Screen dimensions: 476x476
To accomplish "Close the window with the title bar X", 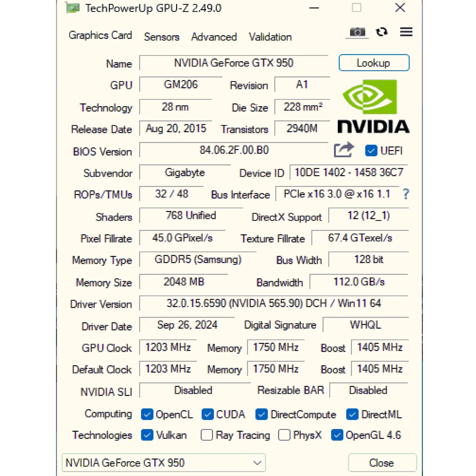I will pos(400,8).
